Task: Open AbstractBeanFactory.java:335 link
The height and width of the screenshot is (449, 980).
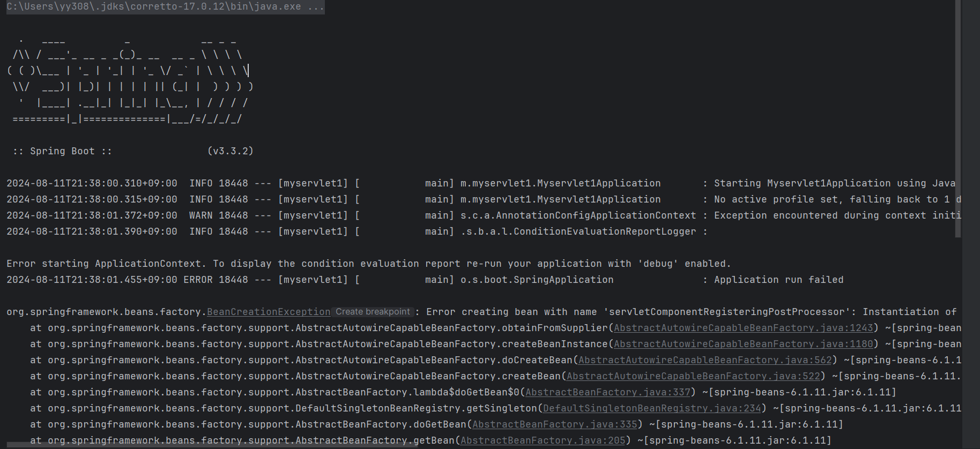Action: pos(555,424)
